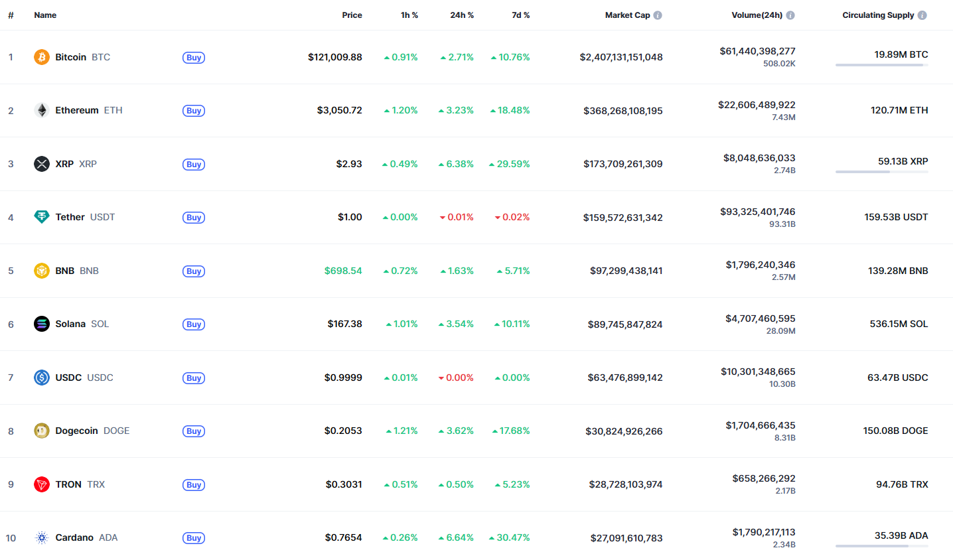This screenshot has height=560, width=953.
Task: Click USDC's price $0.9999
Action: 343,378
